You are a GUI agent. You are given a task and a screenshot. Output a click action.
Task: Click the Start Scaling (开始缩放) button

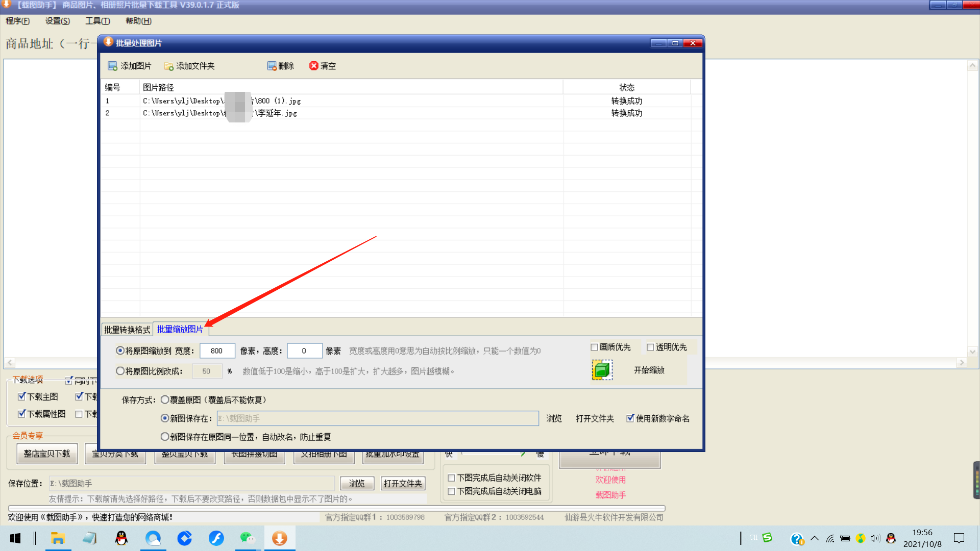[x=649, y=370]
